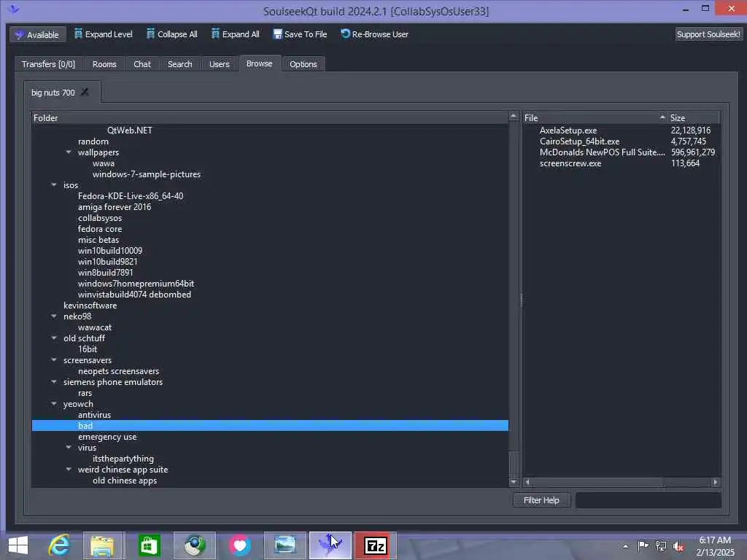The width and height of the screenshot is (747, 560).
Task: Select the win8build7891 folder
Action: (x=105, y=273)
